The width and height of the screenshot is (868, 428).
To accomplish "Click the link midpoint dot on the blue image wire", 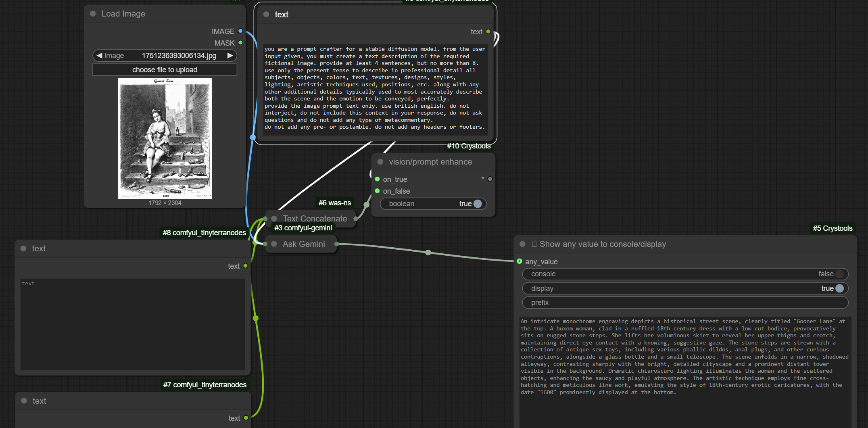I will [x=253, y=137].
